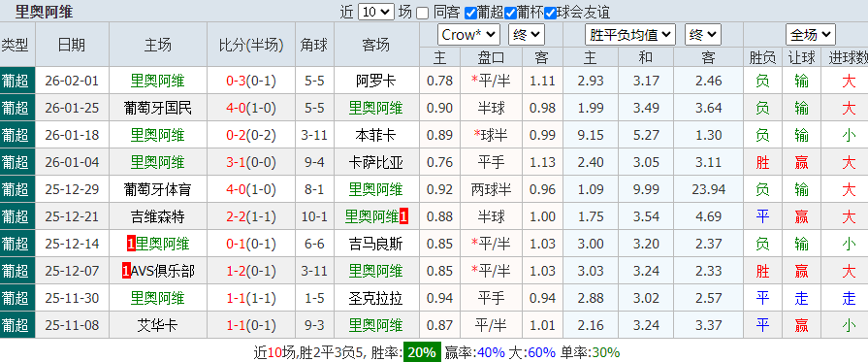This screenshot has height=362, width=868.
Task: Click the red card marker beside 里奥阿维 on 25-12-21
Action: (x=403, y=216)
